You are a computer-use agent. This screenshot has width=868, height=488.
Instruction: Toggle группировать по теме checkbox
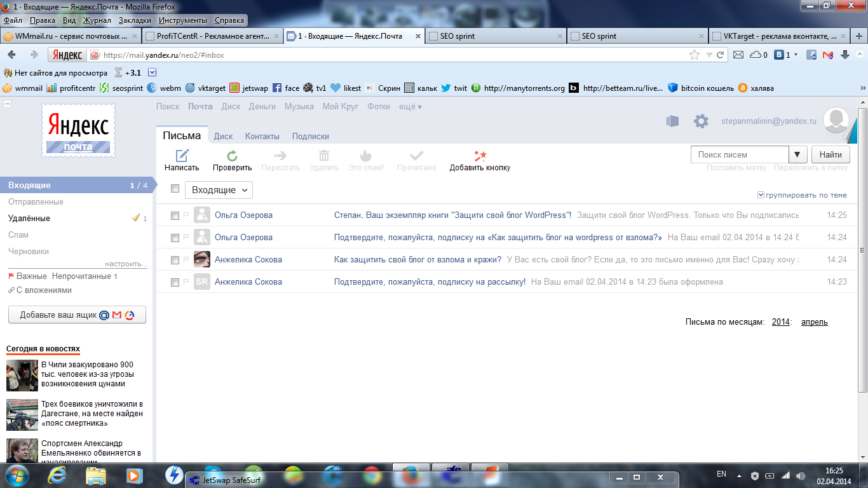[x=761, y=195]
